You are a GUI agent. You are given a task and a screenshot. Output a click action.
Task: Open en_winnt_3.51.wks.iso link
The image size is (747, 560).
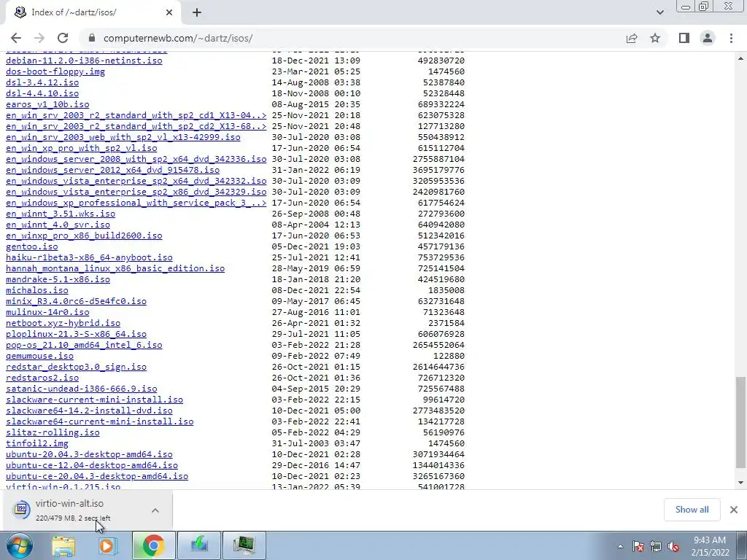(61, 214)
